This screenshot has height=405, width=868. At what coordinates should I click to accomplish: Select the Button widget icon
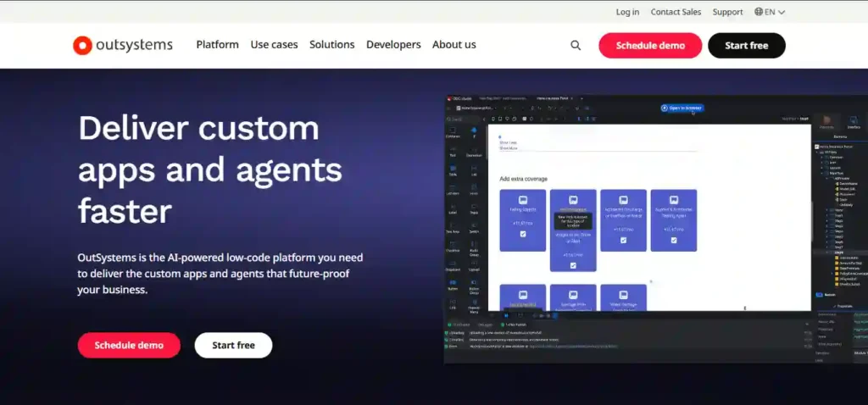[x=453, y=282]
